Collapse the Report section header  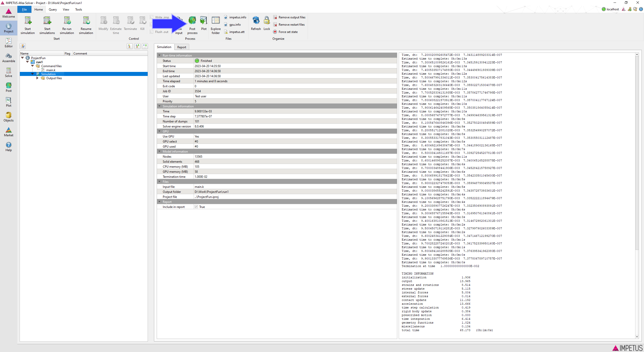click(159, 202)
